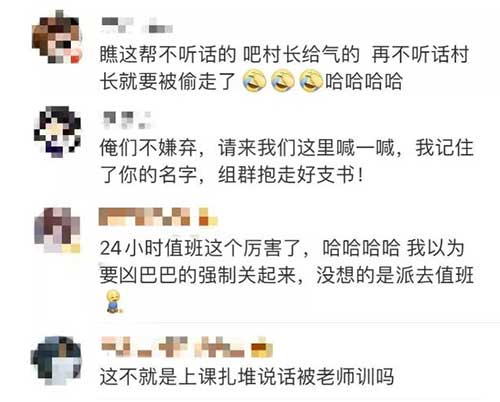Image resolution: width=500 pixels, height=402 pixels.
Task: Tap the sitting crying emoji in third comment
Action: click(x=113, y=302)
